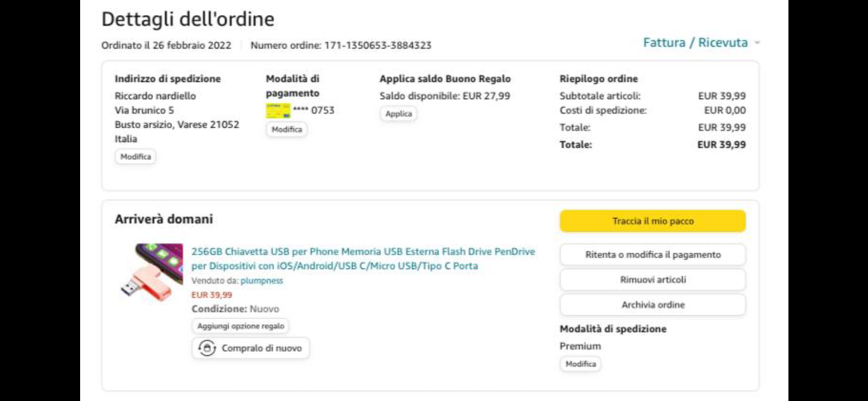
Task: Click Modifica under payment method
Action: pyautogui.click(x=287, y=129)
